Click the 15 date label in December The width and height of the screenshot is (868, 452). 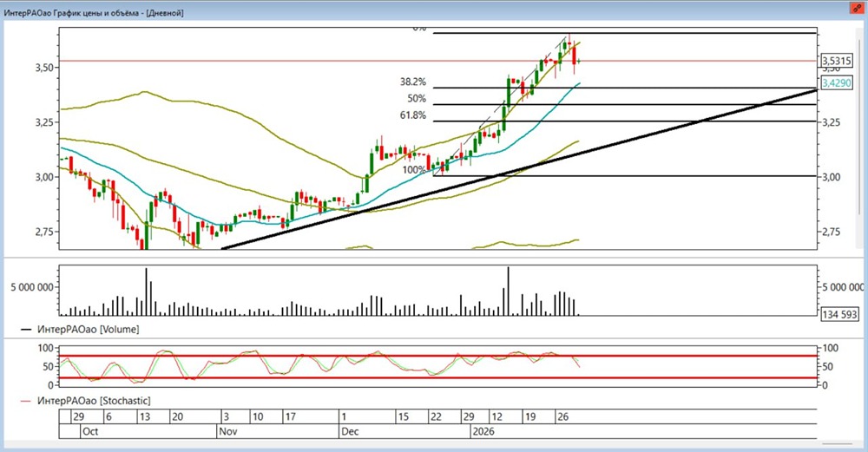[x=404, y=416]
